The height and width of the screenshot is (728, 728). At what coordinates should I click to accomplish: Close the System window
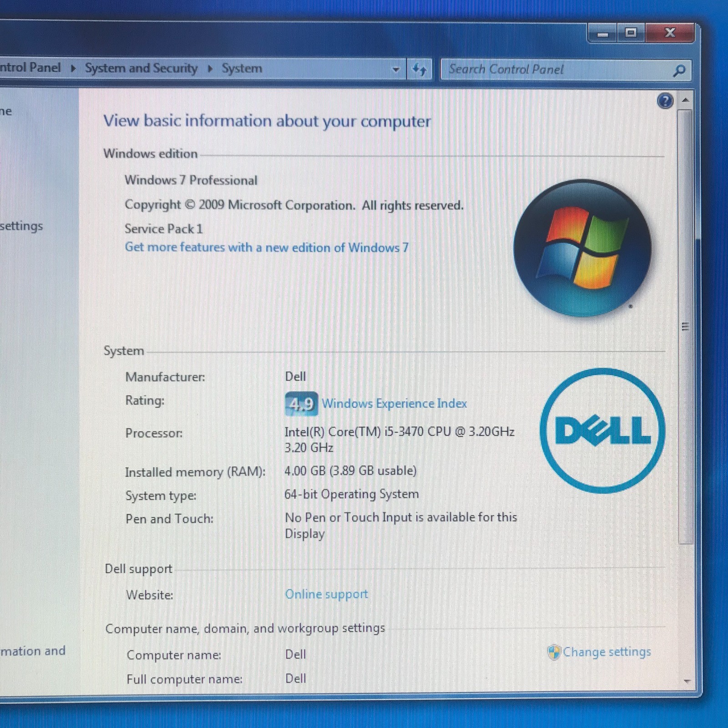670,33
